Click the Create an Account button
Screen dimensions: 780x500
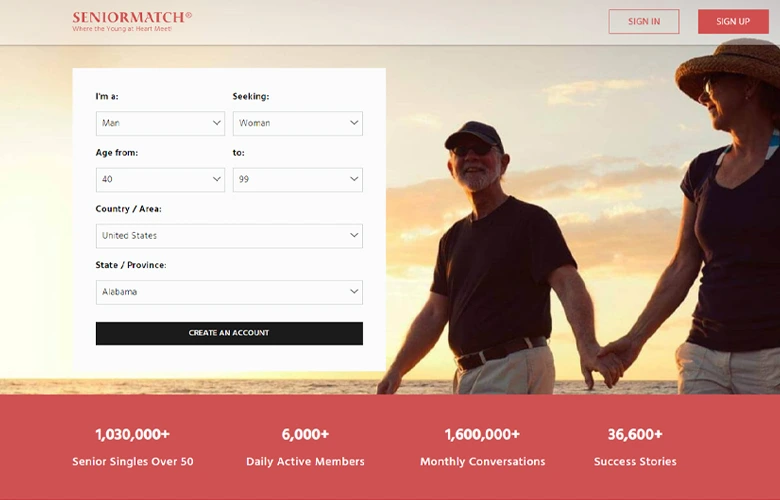click(x=229, y=333)
